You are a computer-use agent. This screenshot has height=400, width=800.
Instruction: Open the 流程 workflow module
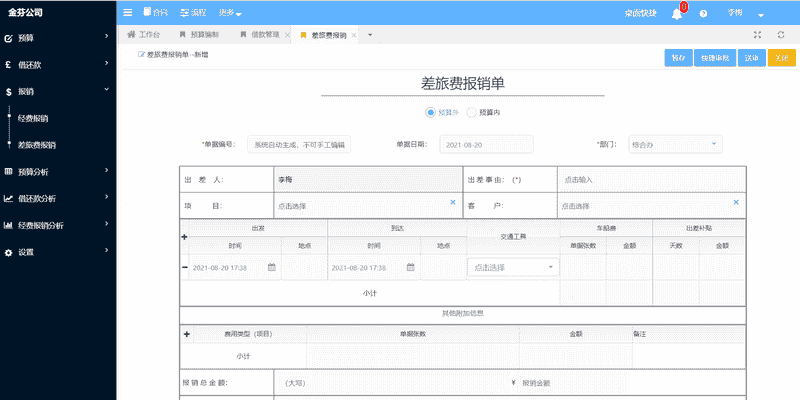[192, 13]
